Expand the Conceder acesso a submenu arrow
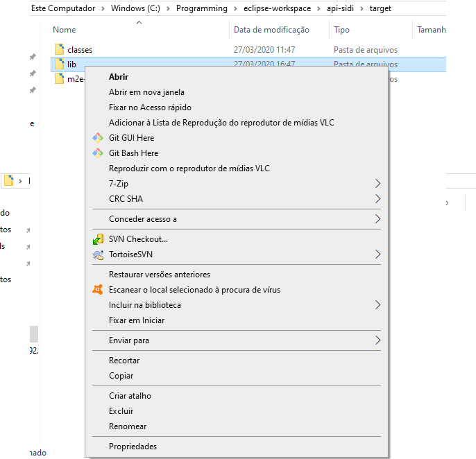The height and width of the screenshot is (459, 476). pyautogui.click(x=377, y=219)
